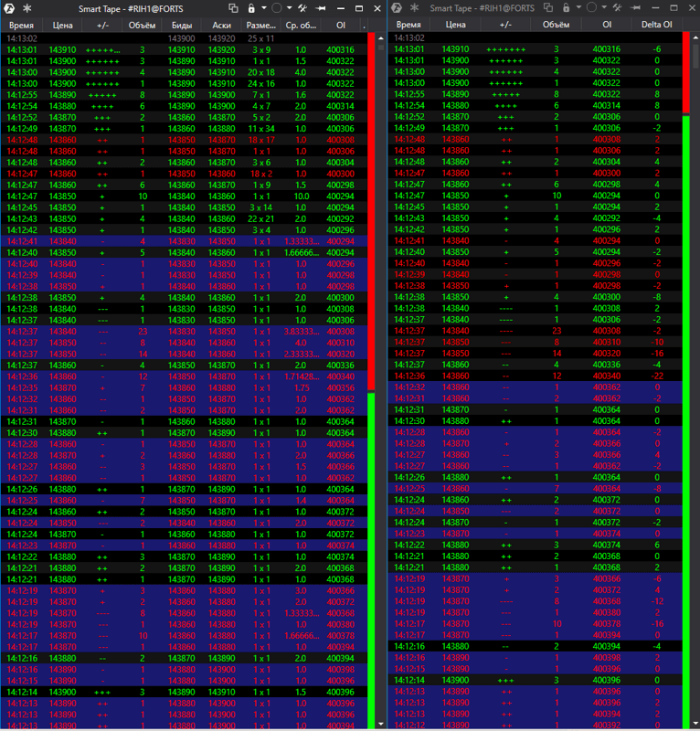This screenshot has height=731, width=700.
Task: Click the green buy-volume bar in right window
Action: pyautogui.click(x=686, y=422)
